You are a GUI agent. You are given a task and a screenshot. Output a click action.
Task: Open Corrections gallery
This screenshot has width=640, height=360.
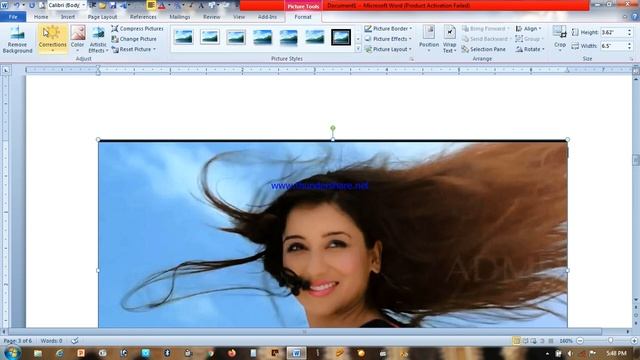coord(53,39)
